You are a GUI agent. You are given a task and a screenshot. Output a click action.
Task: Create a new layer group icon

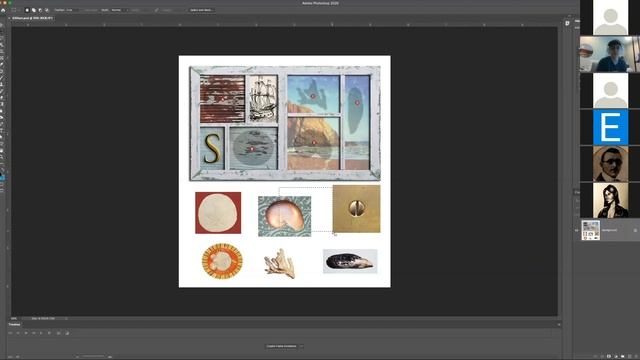(622, 356)
